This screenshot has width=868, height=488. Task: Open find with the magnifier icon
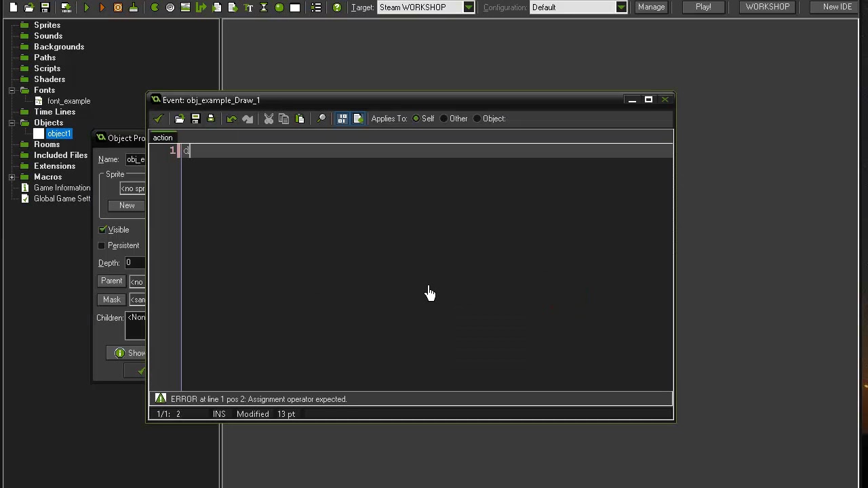(x=321, y=119)
